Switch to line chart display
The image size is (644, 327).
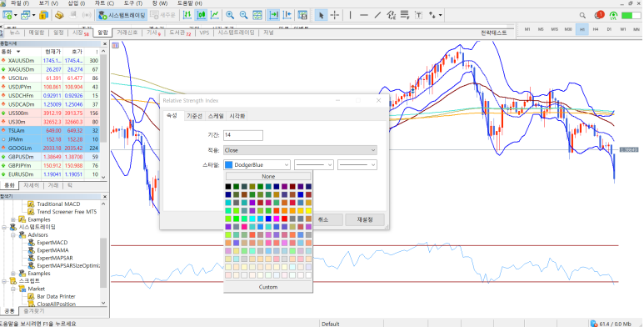pyautogui.click(x=214, y=15)
